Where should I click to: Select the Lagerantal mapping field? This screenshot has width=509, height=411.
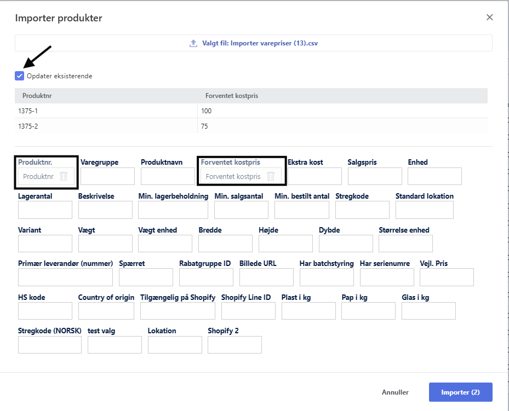pos(45,210)
